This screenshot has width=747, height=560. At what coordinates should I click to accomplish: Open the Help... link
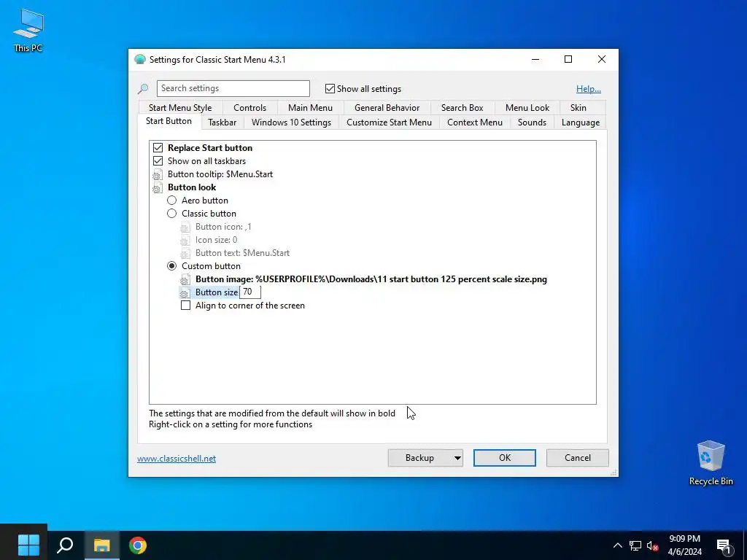tap(589, 88)
